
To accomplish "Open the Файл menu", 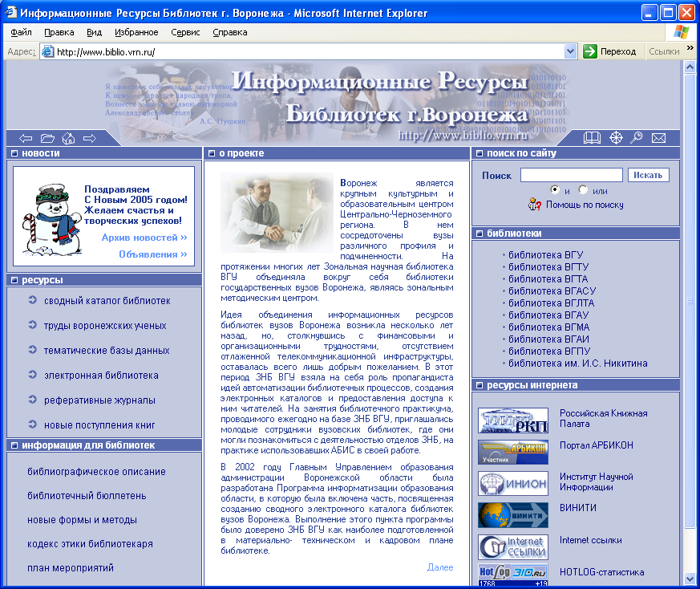I will coord(21,32).
